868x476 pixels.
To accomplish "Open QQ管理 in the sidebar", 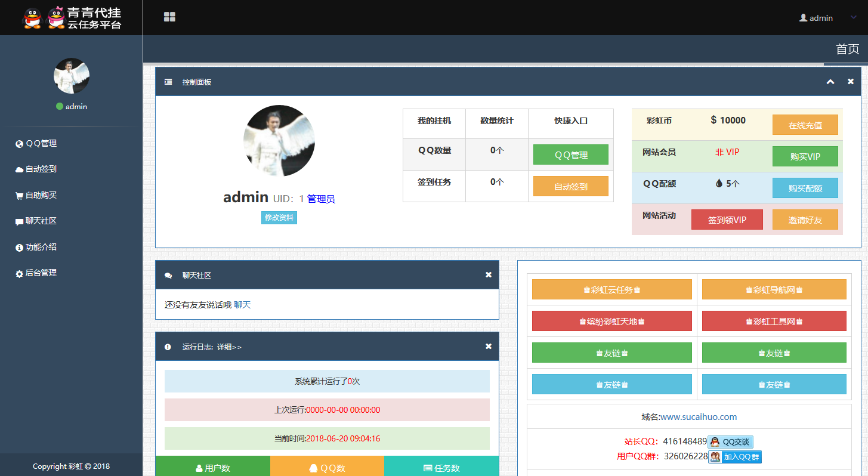I will click(x=41, y=143).
